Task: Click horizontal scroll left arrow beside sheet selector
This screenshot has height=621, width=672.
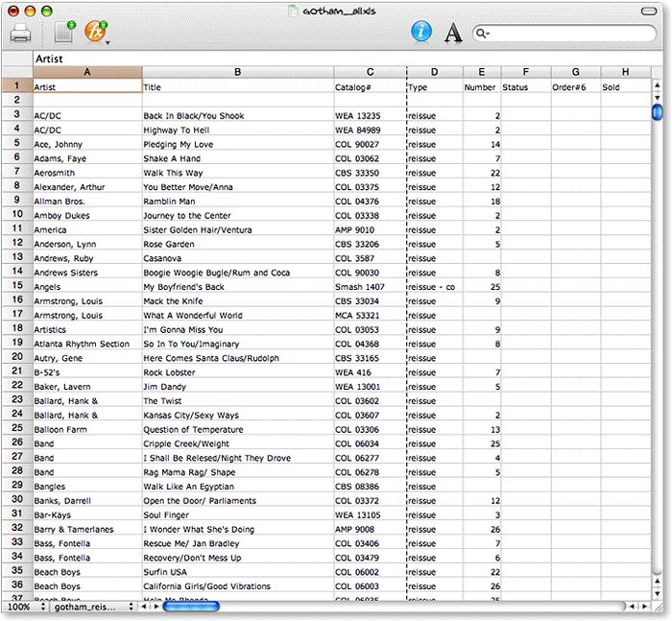Action: (x=144, y=606)
